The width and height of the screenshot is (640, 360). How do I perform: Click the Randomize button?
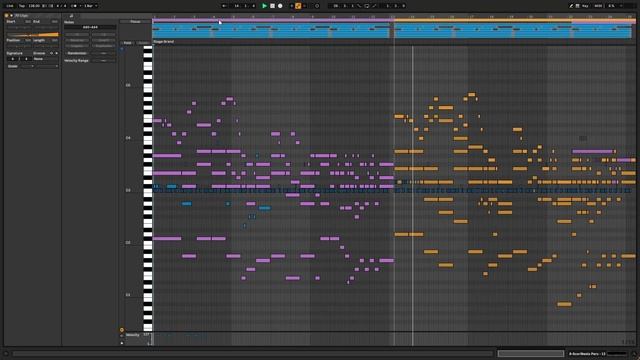77,53
